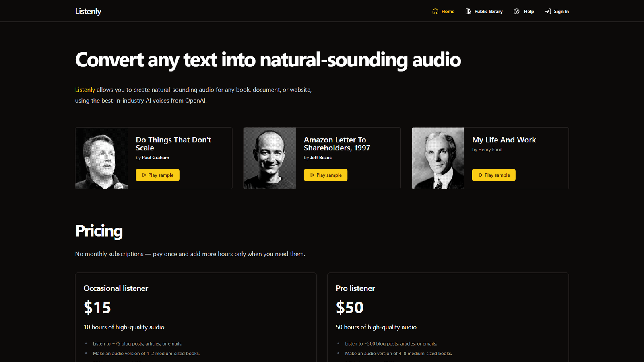Click the Help speech-bubble icon
The image size is (644, 362).
[x=516, y=11]
